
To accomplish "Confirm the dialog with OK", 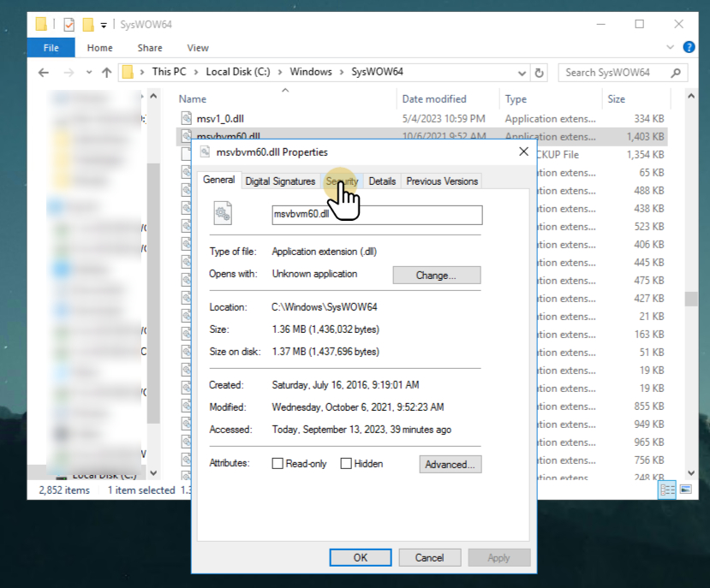I will pos(361,558).
